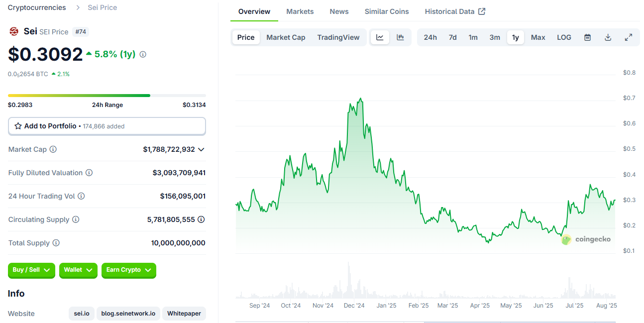The height and width of the screenshot is (323, 644).
Task: Open the Wallet dropdown
Action: tap(78, 270)
